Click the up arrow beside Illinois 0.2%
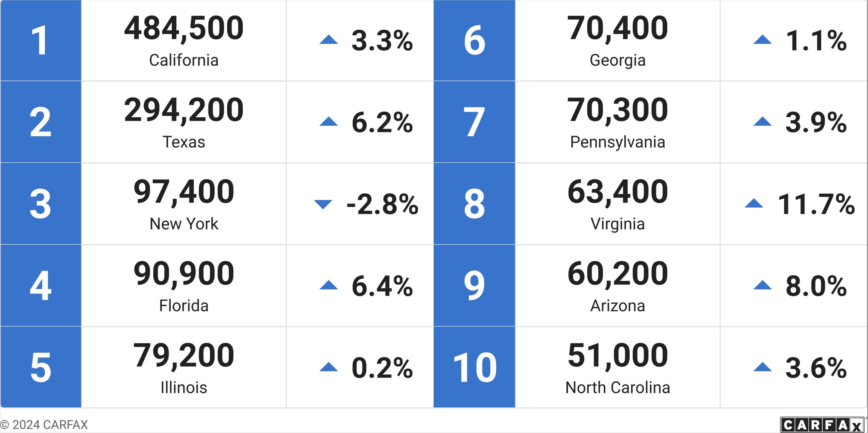The width and height of the screenshot is (868, 433). click(329, 367)
